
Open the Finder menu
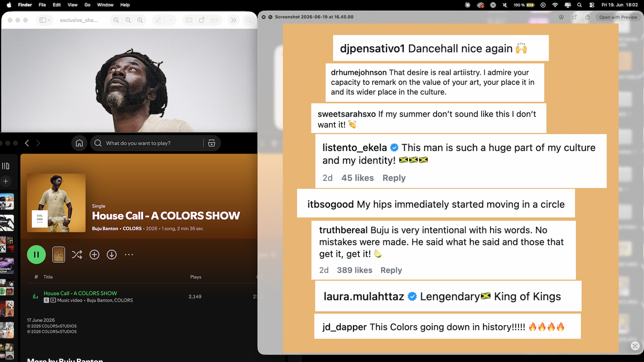pos(25,5)
